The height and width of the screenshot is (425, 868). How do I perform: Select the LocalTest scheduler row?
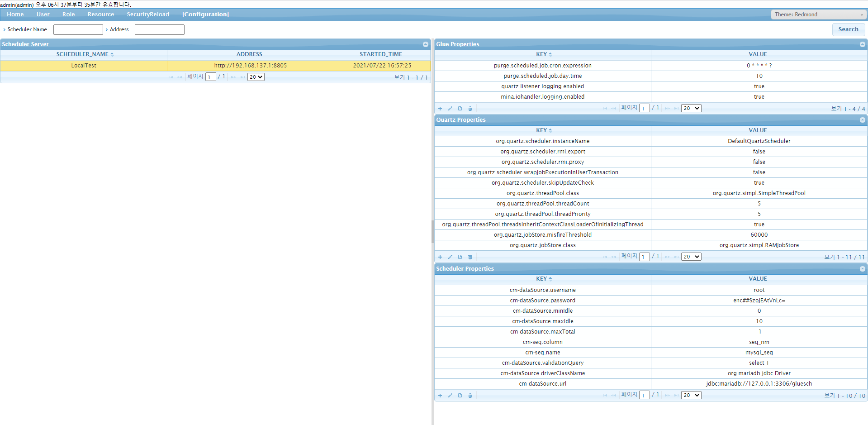84,66
